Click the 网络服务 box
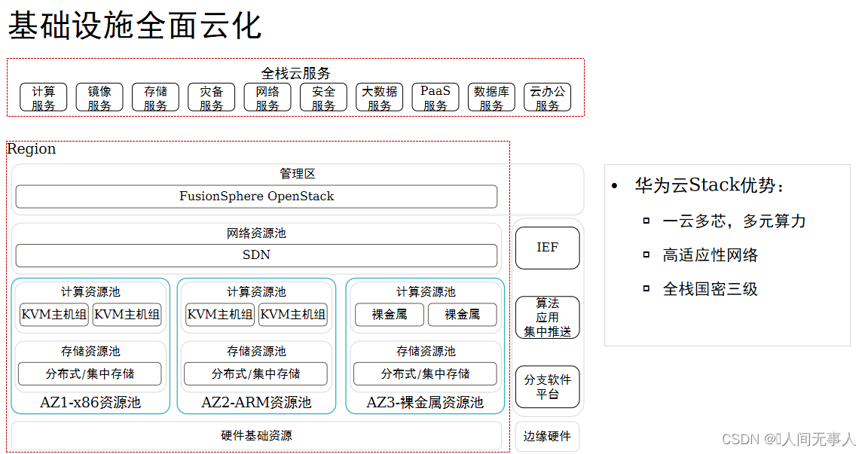 coord(267,97)
